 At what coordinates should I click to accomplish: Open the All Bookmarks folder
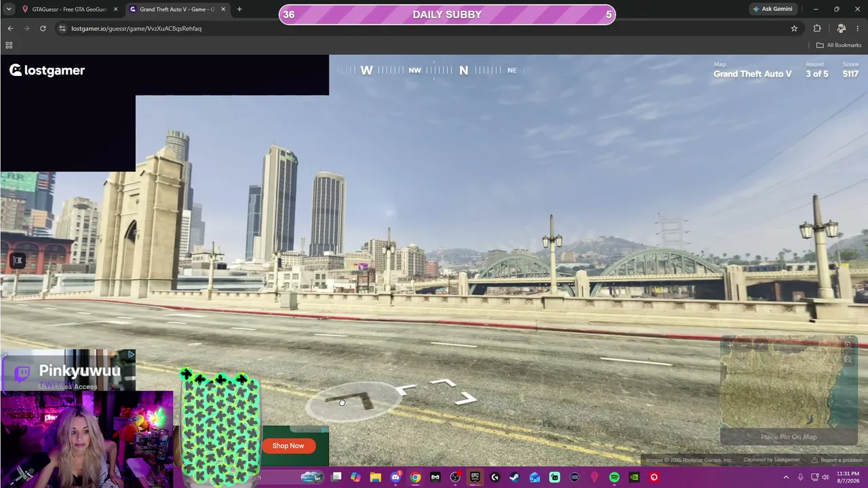tap(839, 45)
